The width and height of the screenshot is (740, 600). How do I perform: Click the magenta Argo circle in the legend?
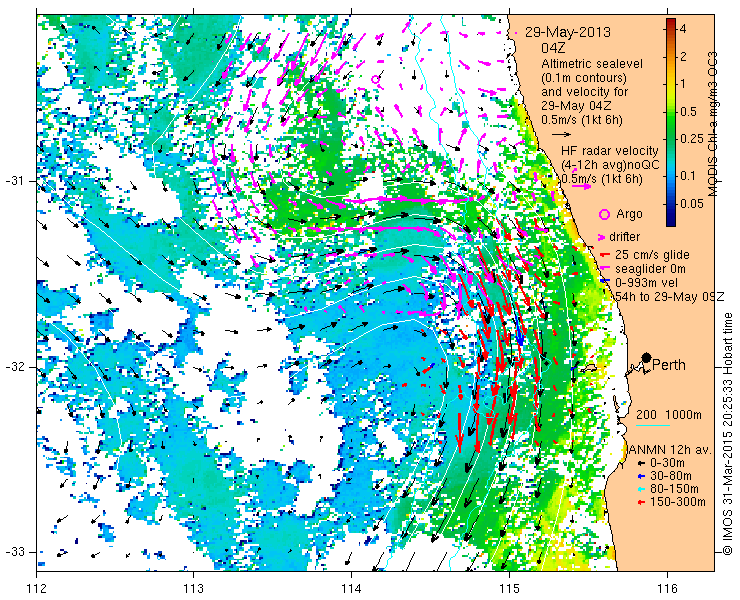click(x=604, y=214)
